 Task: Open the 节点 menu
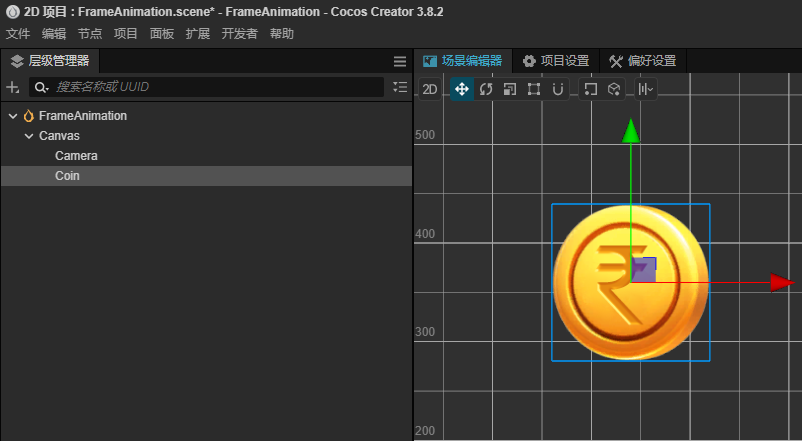pyautogui.click(x=90, y=34)
